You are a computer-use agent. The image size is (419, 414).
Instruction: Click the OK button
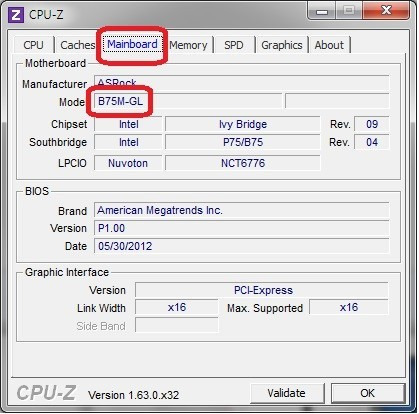coord(368,393)
